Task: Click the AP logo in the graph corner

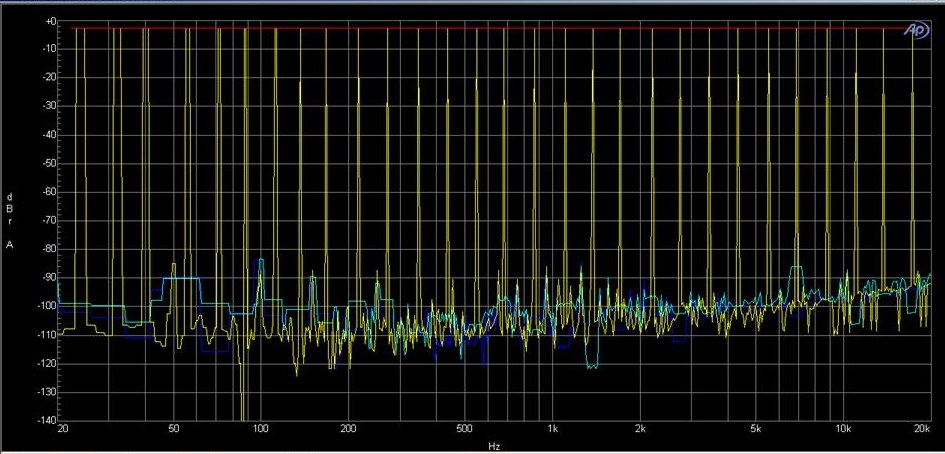Action: coord(916,31)
